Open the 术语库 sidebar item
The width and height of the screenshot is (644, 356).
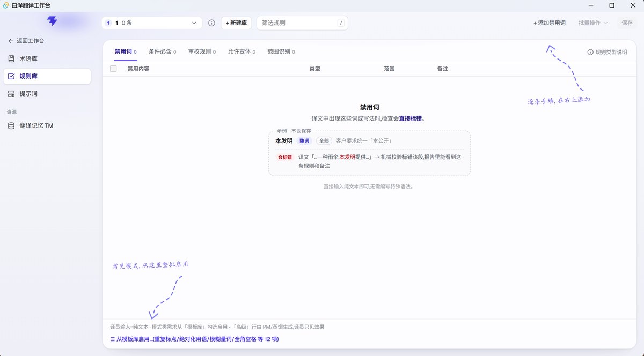click(x=47, y=58)
